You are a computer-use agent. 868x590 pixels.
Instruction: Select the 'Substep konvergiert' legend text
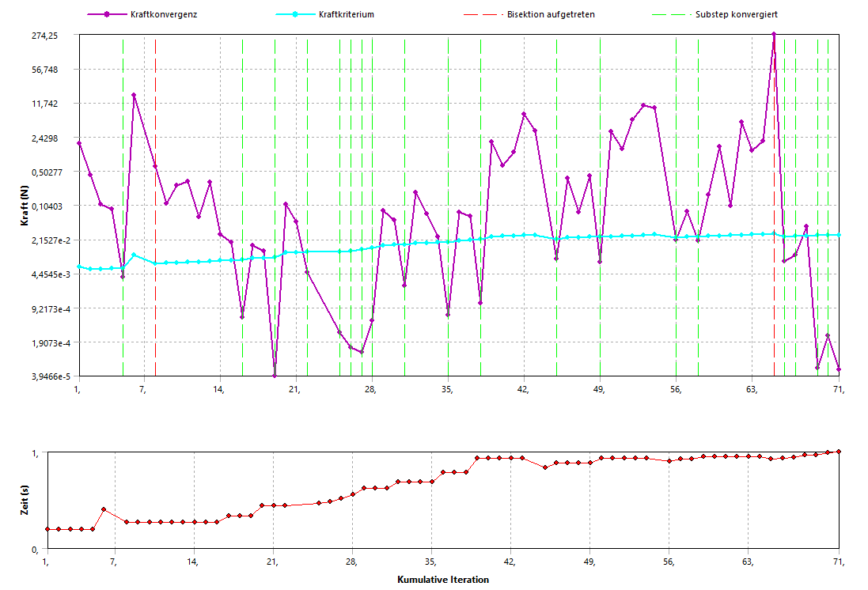click(x=736, y=15)
